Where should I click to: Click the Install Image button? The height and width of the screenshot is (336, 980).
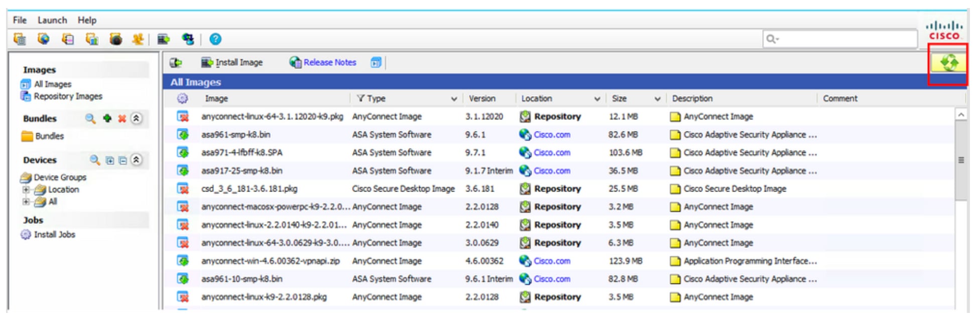(x=232, y=62)
